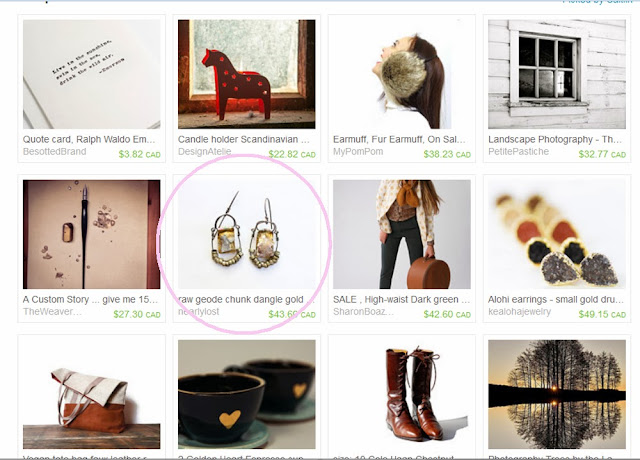Select the white window landscape photograph
640x460 pixels.
click(557, 74)
